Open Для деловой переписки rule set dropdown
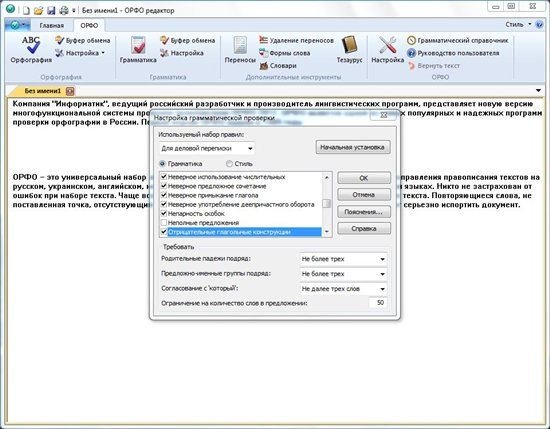 point(207,148)
